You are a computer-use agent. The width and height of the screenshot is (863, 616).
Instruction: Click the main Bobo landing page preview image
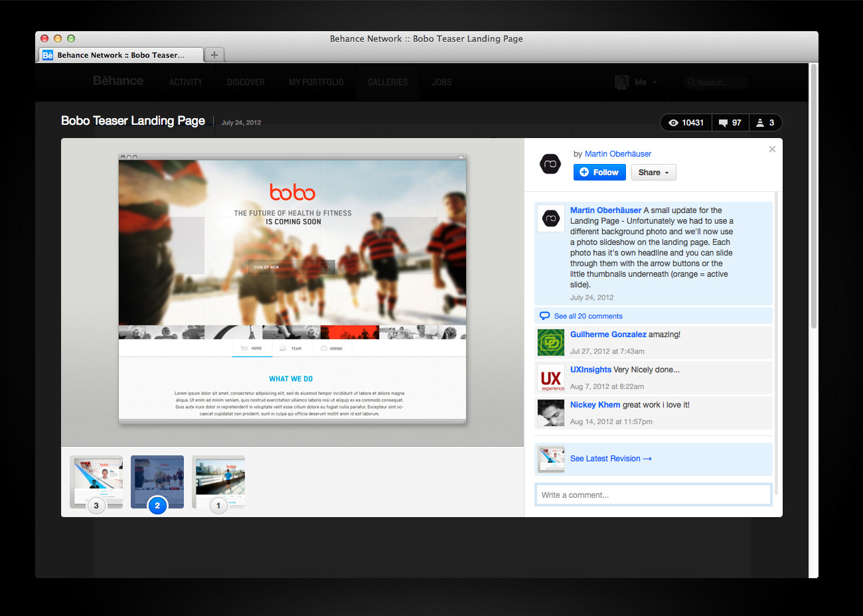click(x=292, y=289)
